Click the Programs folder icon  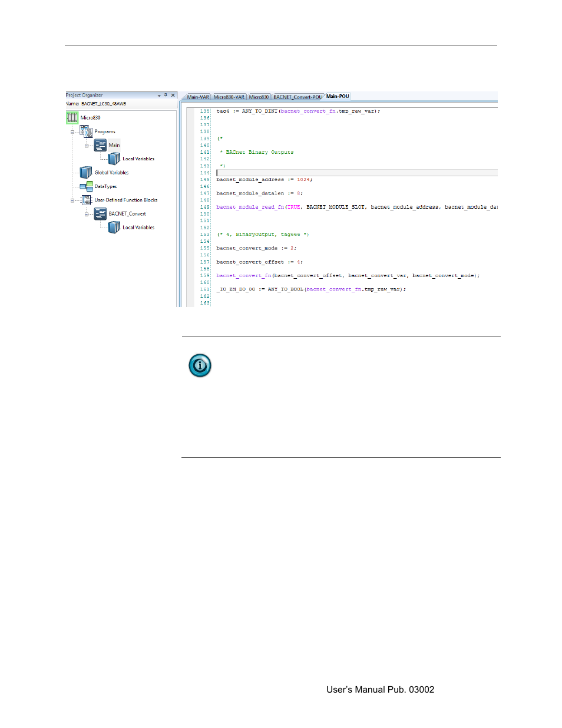point(87,131)
